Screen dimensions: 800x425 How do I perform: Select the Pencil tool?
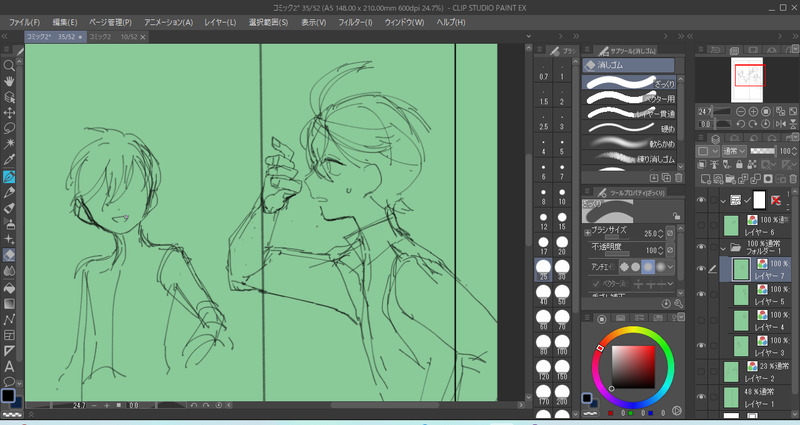click(9, 192)
